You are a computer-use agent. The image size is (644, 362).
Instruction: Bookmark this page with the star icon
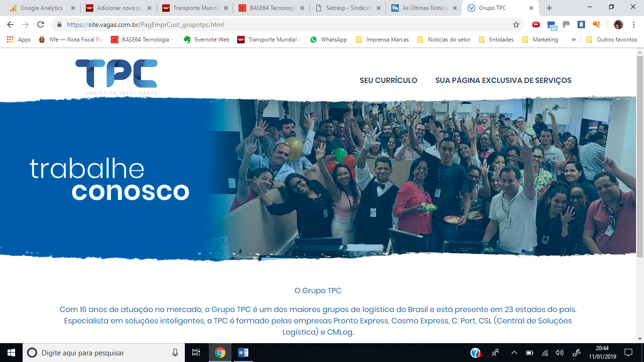click(x=516, y=25)
